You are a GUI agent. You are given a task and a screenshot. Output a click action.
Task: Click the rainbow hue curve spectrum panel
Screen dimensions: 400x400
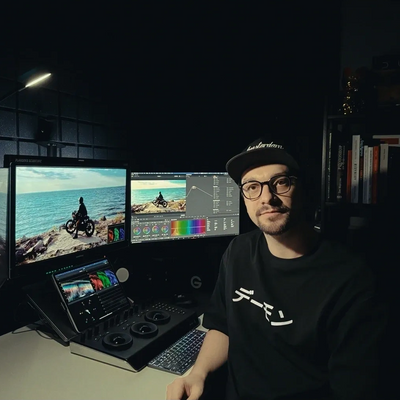point(188,228)
